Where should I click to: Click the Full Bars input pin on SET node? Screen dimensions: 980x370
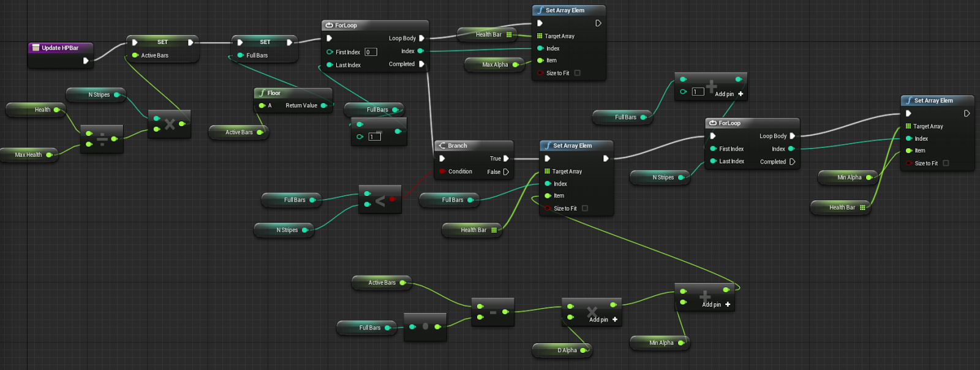(x=241, y=55)
